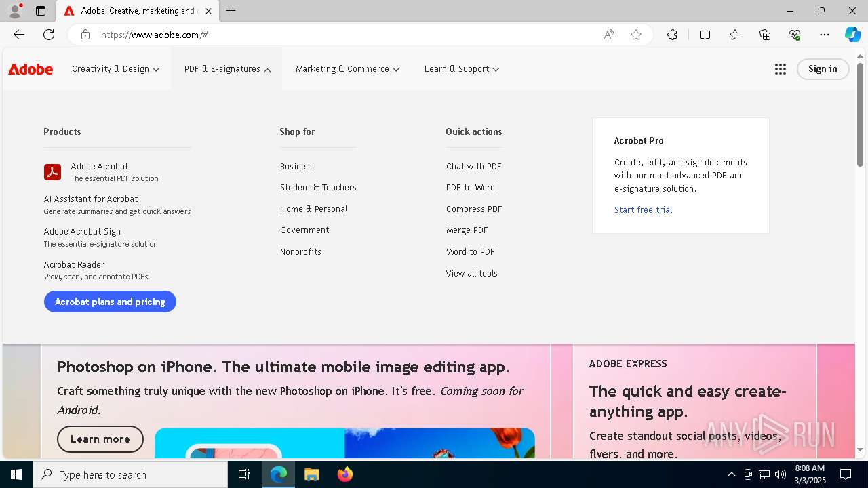868x488 pixels.
Task: Click the Windows taskbar search box
Action: tap(130, 474)
